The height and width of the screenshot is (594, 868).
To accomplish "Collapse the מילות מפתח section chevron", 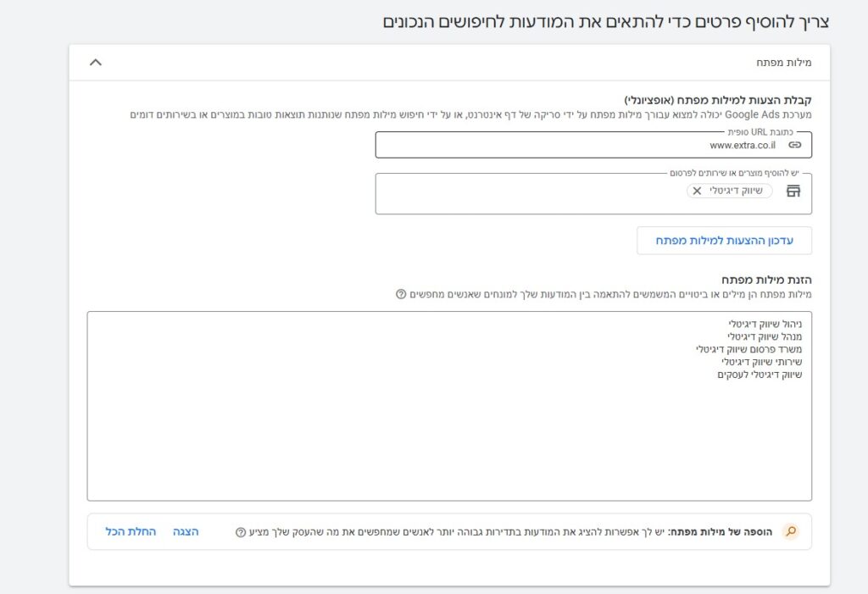I will click(x=95, y=63).
